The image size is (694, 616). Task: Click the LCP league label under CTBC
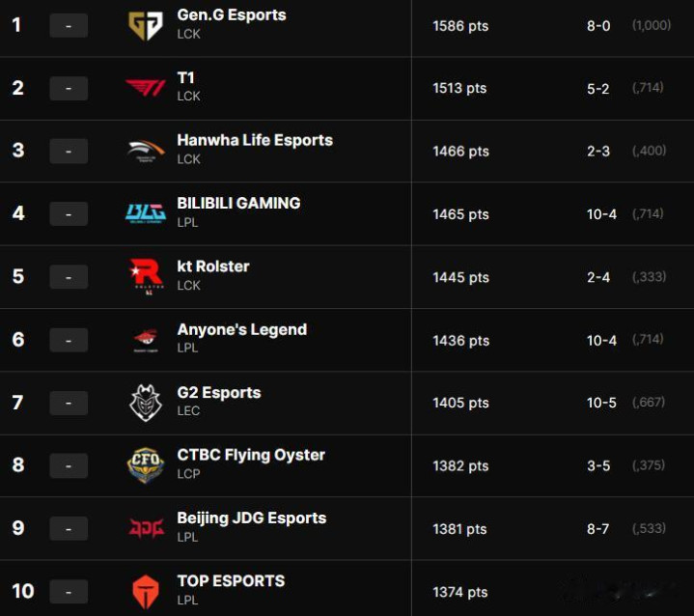pyautogui.click(x=188, y=474)
